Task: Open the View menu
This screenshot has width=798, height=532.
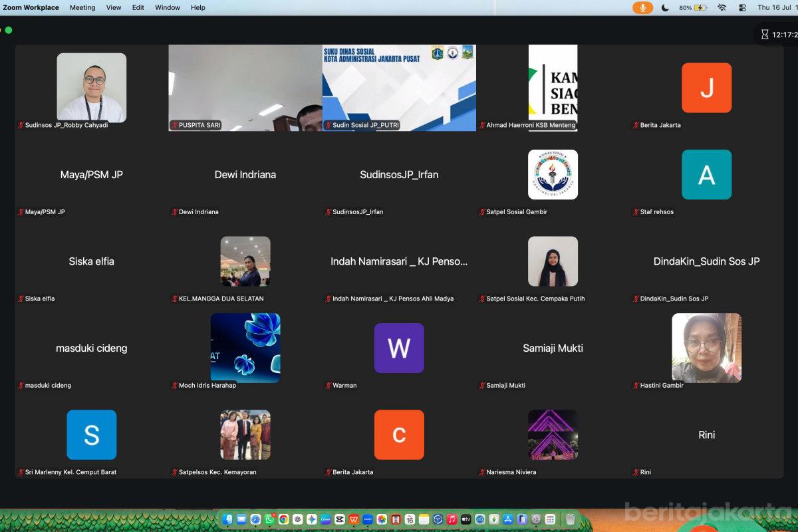Action: point(114,7)
